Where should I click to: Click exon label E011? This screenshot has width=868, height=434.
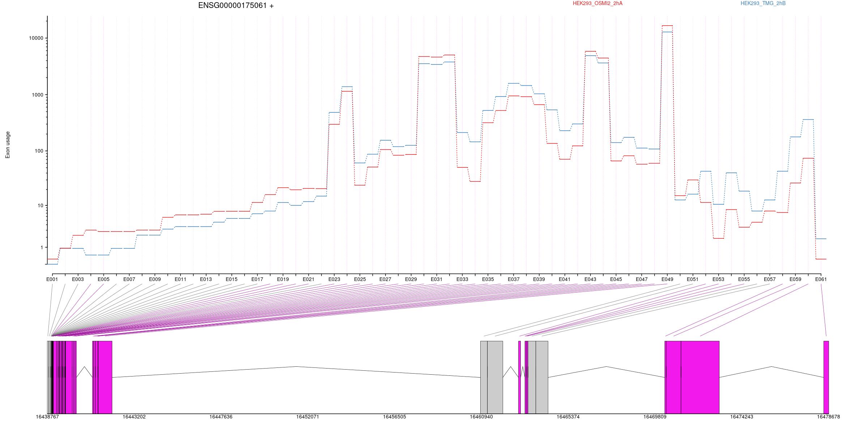(x=180, y=279)
